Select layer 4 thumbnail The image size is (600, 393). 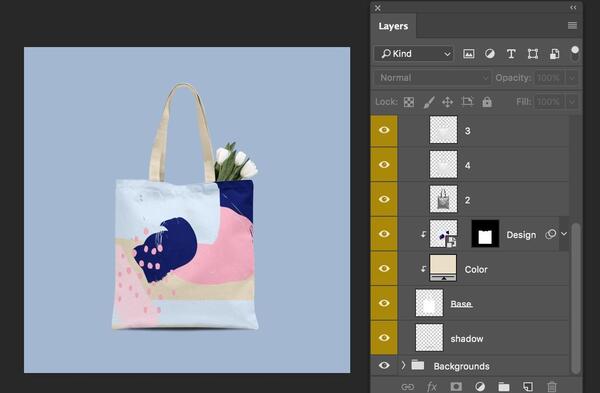(x=443, y=164)
